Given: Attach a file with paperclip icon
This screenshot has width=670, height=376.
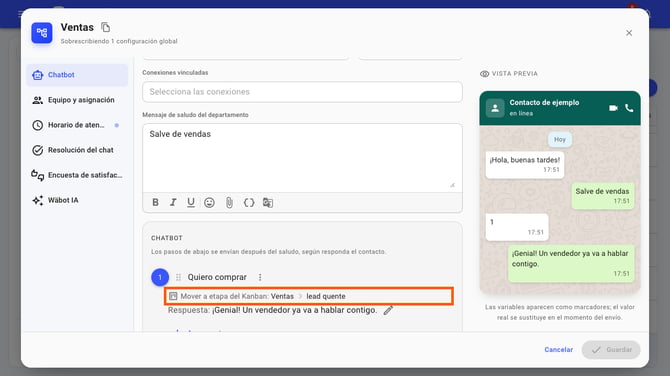Looking at the screenshot, I should click(229, 203).
